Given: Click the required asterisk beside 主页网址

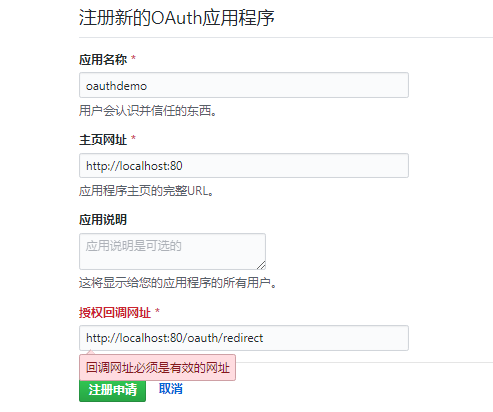Looking at the screenshot, I should tap(133, 138).
